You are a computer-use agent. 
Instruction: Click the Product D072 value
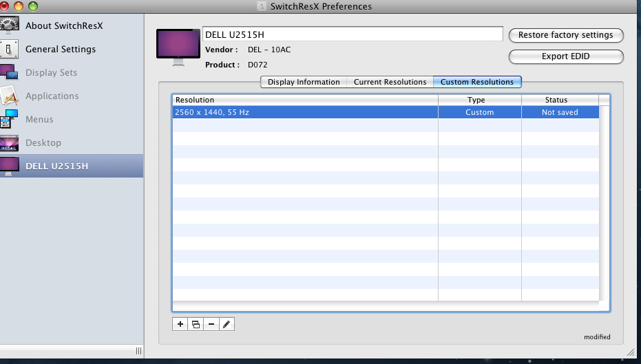point(258,65)
